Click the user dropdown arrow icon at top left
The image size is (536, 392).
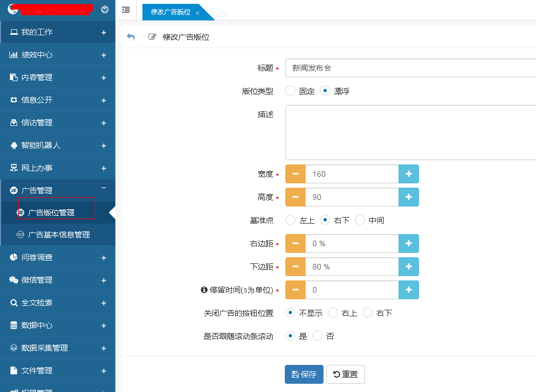pos(105,9)
